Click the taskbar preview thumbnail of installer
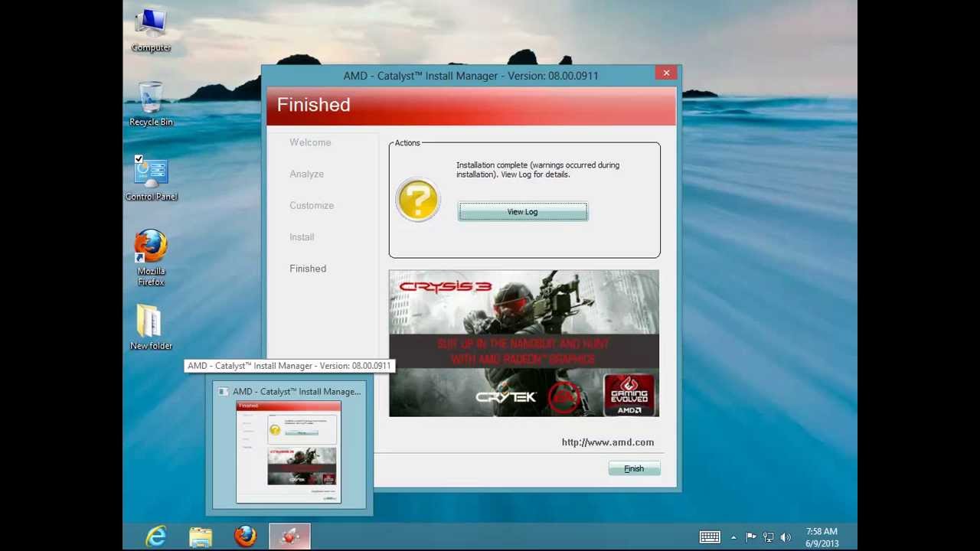 289,452
